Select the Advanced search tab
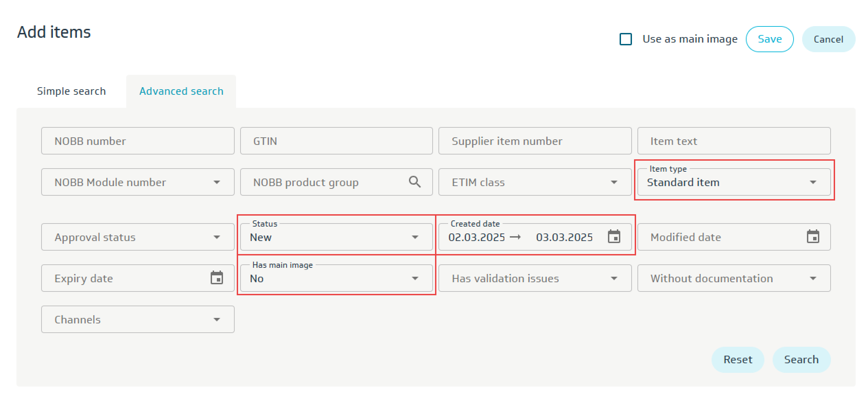 (181, 91)
